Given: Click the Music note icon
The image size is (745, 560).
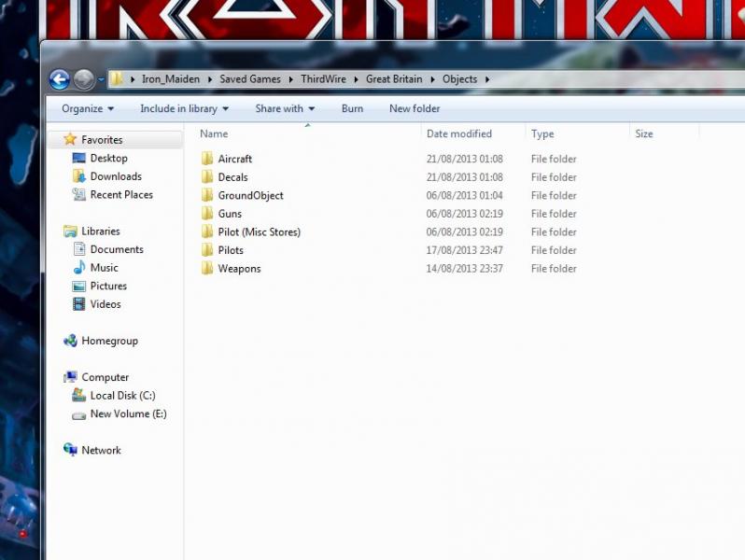Looking at the screenshot, I should click(78, 268).
